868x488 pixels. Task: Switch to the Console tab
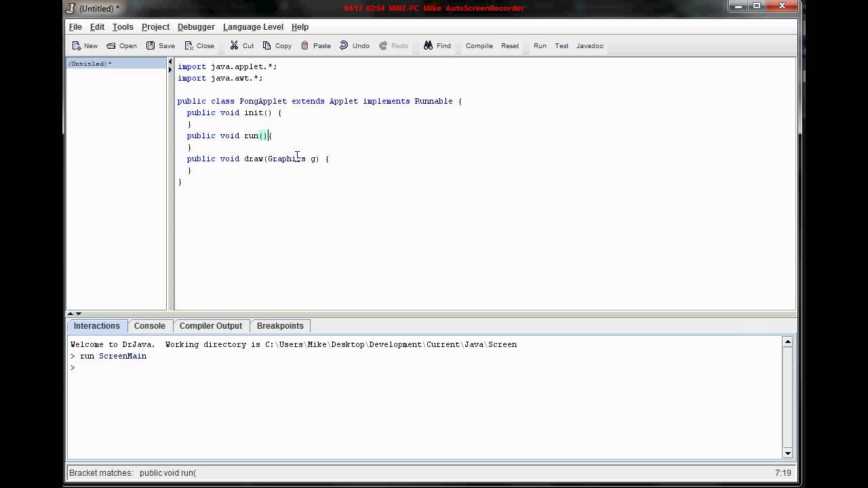(149, 326)
